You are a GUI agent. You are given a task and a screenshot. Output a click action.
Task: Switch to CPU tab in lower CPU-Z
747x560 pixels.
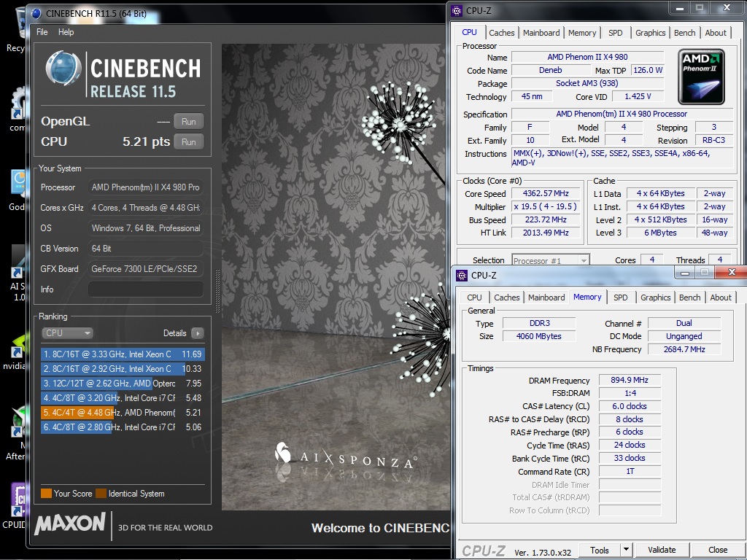pyautogui.click(x=474, y=297)
